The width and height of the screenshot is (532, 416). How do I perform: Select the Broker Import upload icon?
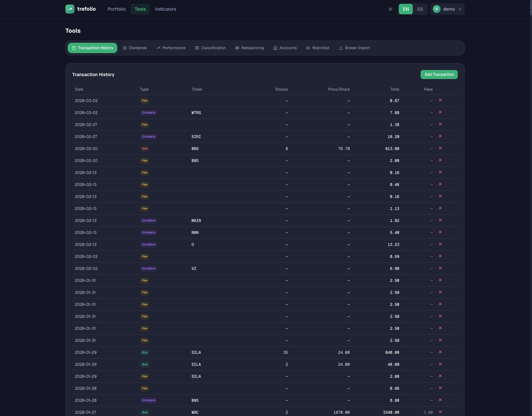pos(341,48)
